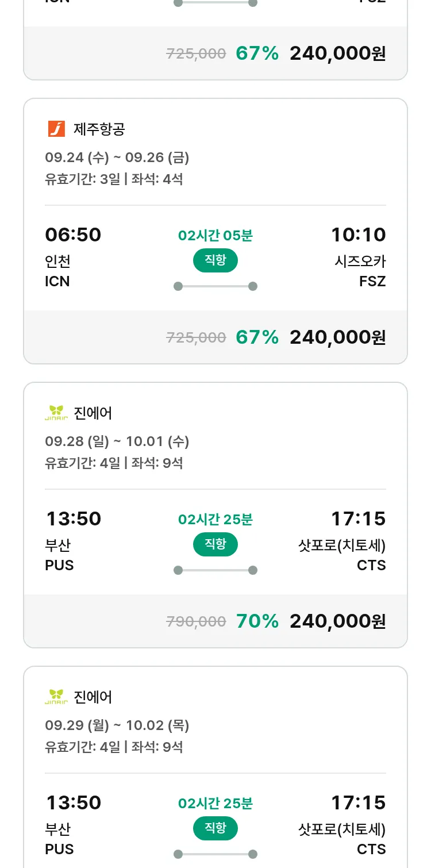Open 진에어 name on the 09.29 card
Screen dimensions: 431x868
(93, 697)
